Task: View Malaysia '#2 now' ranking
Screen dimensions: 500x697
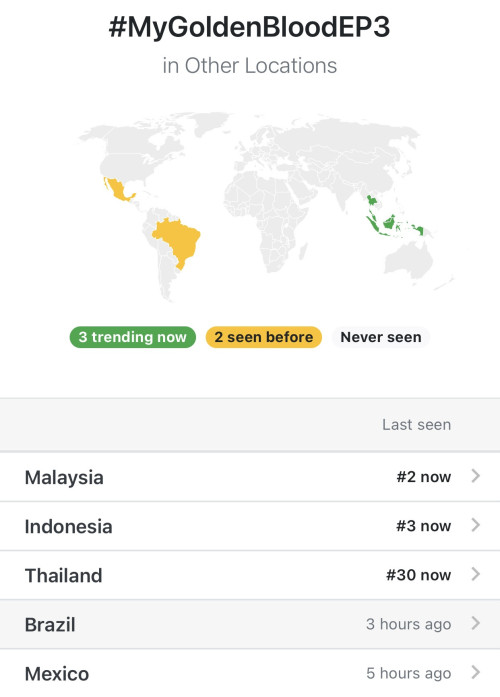Action: pyautogui.click(x=424, y=477)
